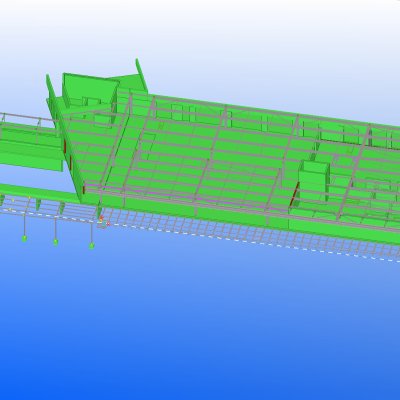The image size is (400, 400).
Task: Select the upright green fin at the model top
Action: [141, 76]
